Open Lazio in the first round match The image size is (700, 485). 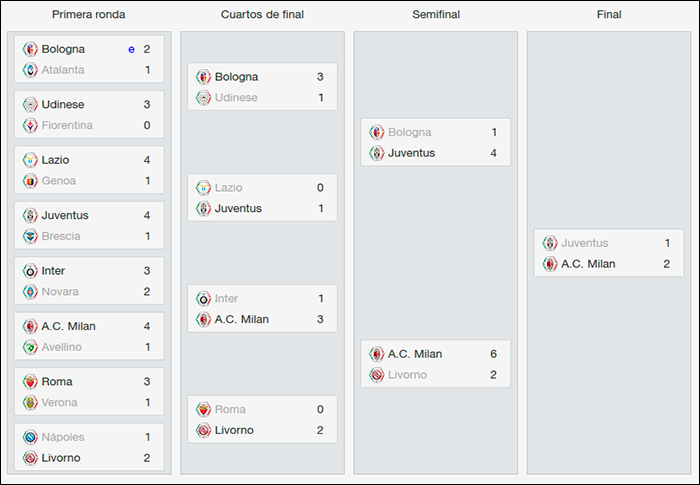[55, 160]
